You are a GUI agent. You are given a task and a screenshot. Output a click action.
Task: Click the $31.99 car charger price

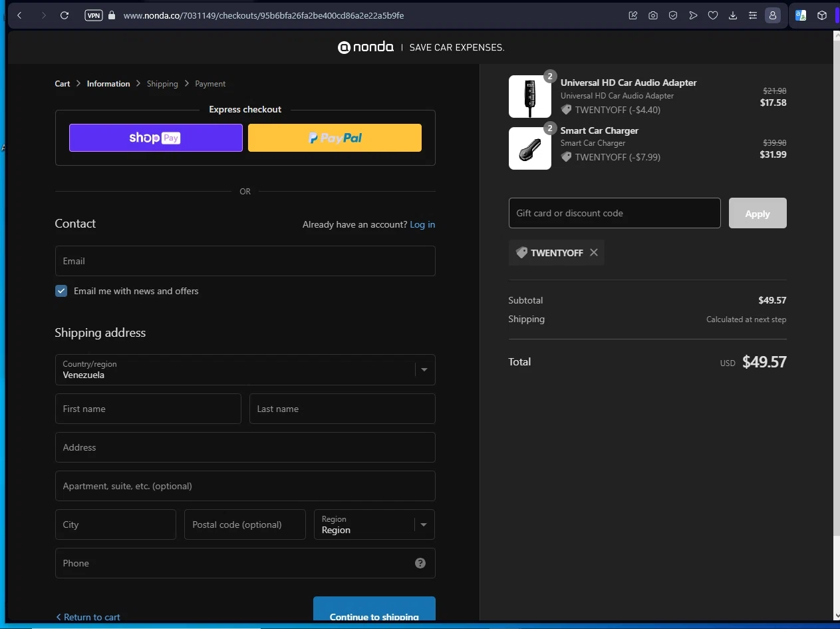point(773,154)
